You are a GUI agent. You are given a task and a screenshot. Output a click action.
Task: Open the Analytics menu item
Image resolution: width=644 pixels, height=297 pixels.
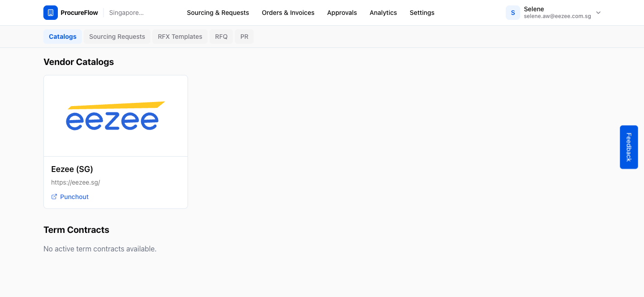tap(383, 13)
